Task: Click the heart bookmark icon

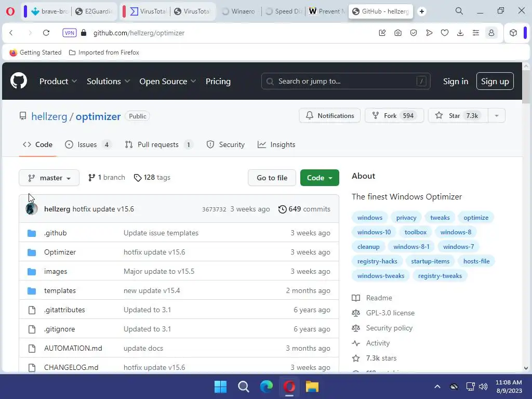Action: 445,33
